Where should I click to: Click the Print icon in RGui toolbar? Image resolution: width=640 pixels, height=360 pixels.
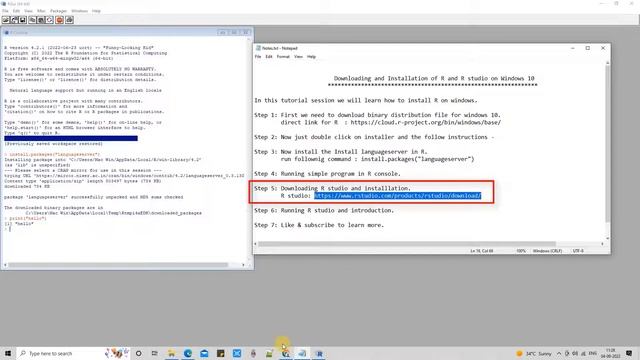[x=69, y=20]
